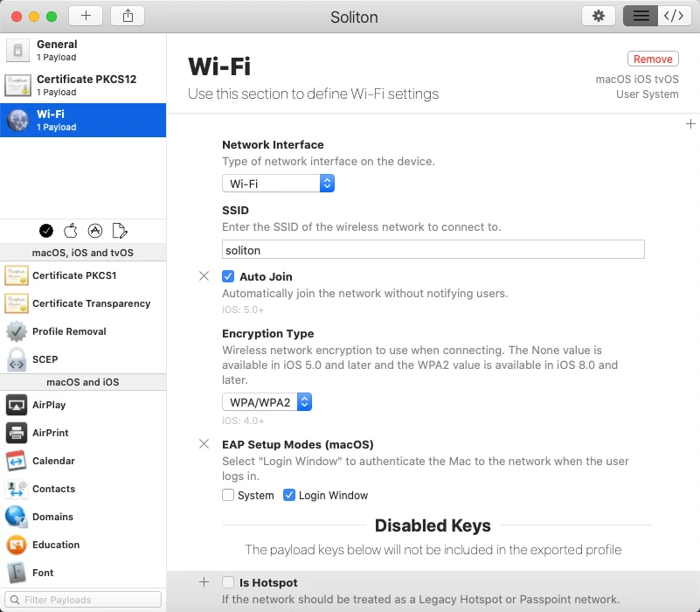Screen dimensions: 700x612
Task: Select the Wi-Fi payload in sidebar
Action: [x=83, y=120]
